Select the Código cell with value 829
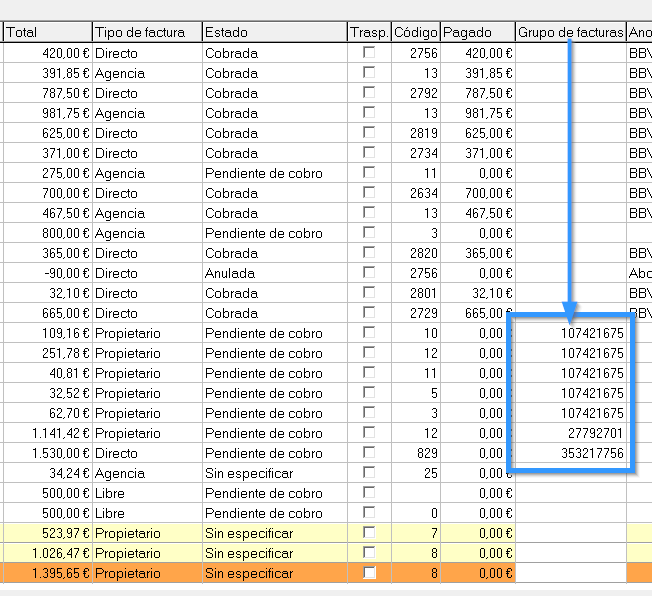This screenshot has height=596, width=652. (x=415, y=453)
